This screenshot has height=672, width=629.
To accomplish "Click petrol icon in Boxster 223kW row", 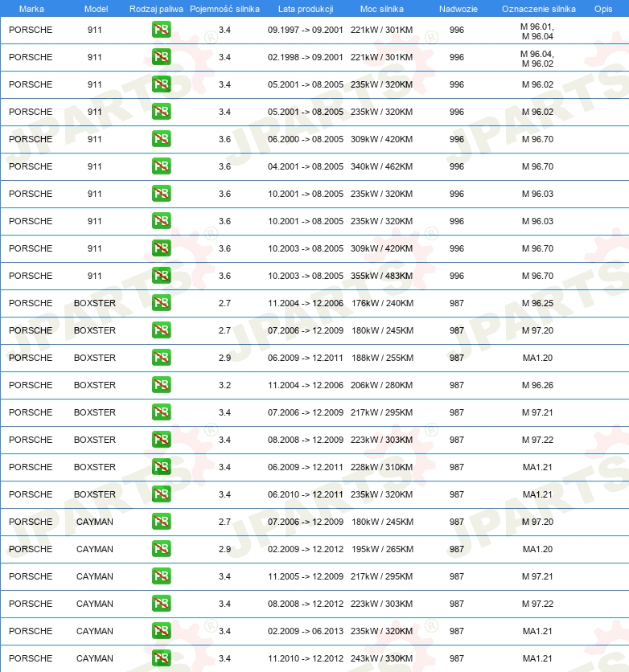I will point(161,440).
